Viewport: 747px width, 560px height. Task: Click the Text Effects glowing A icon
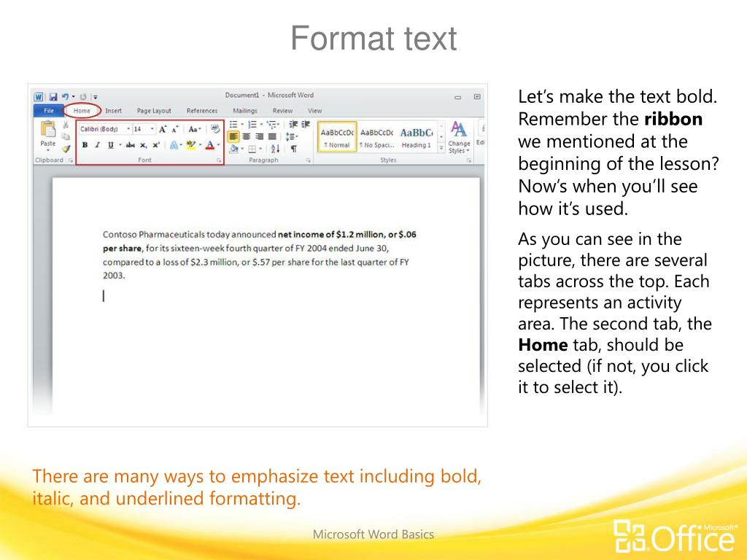pyautogui.click(x=174, y=145)
